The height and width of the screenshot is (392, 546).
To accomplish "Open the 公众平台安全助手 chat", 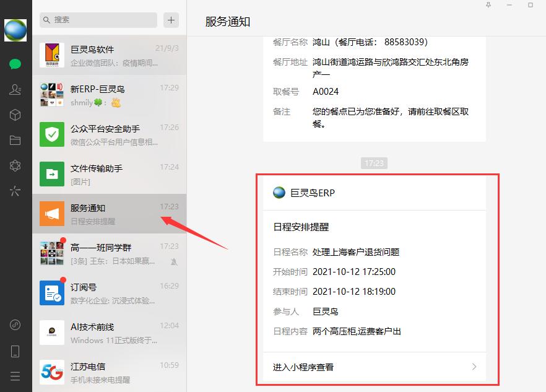I will pyautogui.click(x=109, y=134).
